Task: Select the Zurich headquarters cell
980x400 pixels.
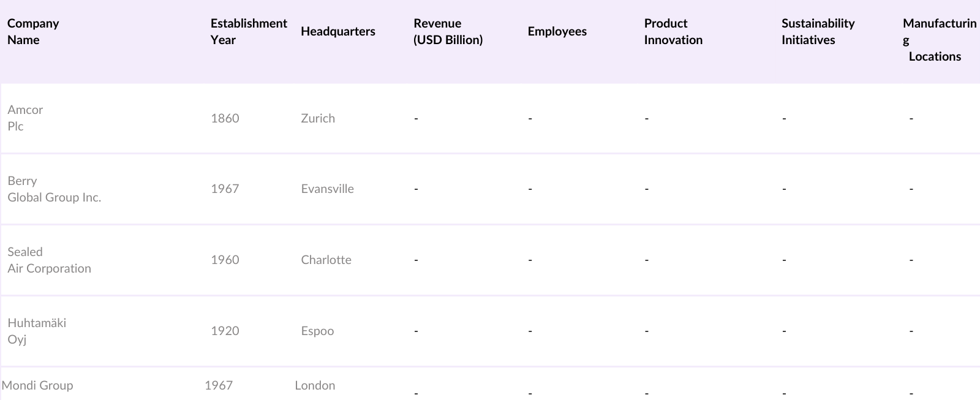Action: point(318,118)
